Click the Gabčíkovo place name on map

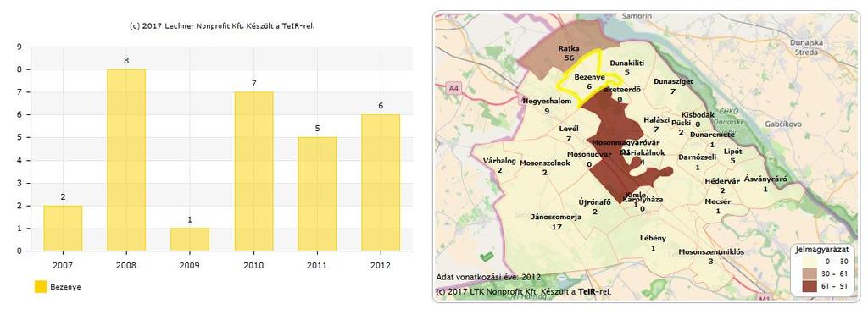pos(783,124)
